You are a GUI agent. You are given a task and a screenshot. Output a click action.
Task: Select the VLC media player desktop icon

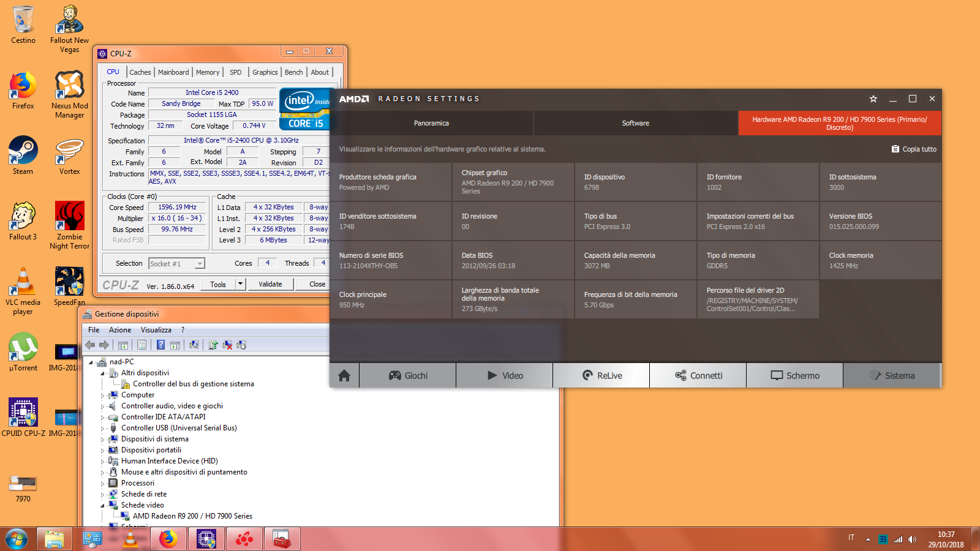click(x=23, y=291)
